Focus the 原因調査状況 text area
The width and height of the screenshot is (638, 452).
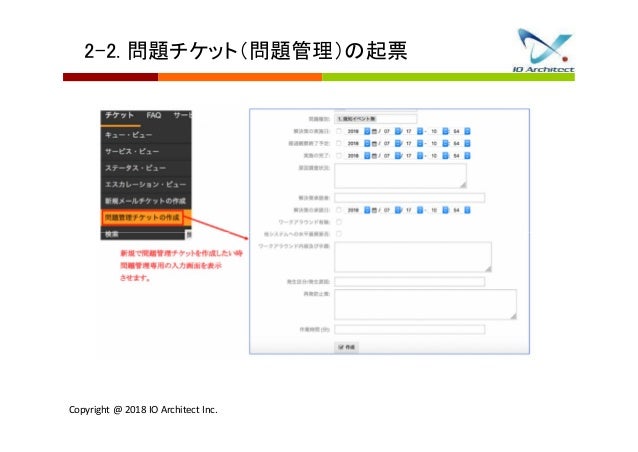400,176
